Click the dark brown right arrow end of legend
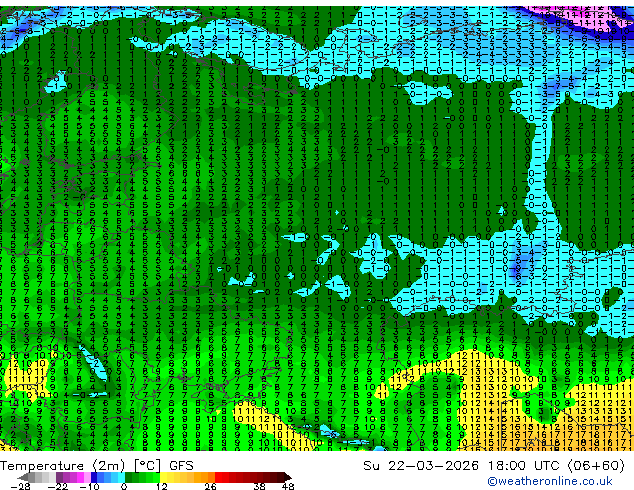 [288, 477]
